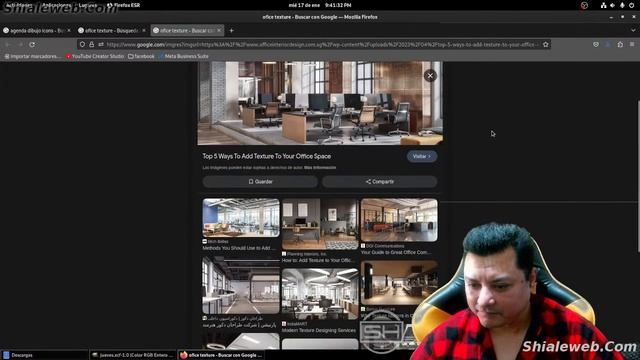Open the extensions puzzle icon
The image size is (640, 360).
(620, 44)
